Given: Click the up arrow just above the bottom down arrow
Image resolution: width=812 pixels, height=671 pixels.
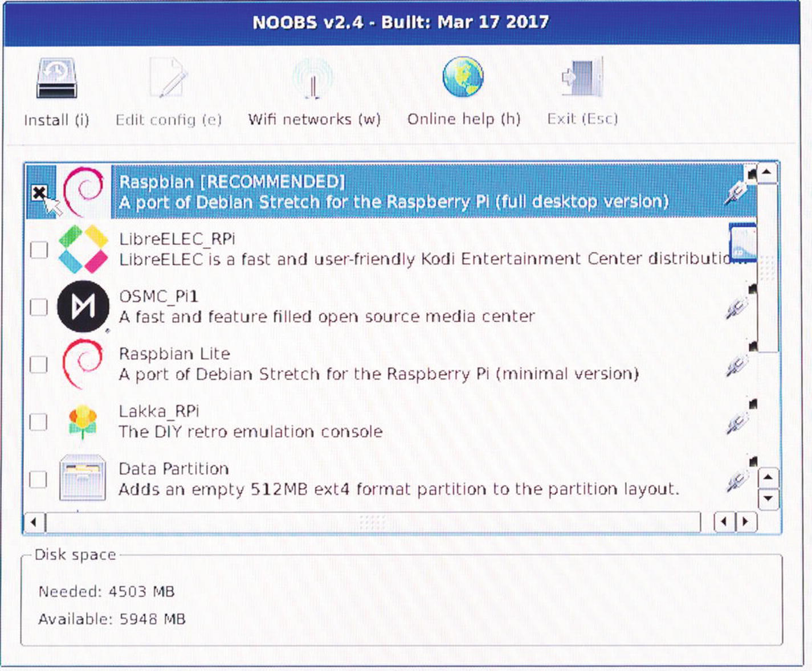Looking at the screenshot, I should pos(768,477).
